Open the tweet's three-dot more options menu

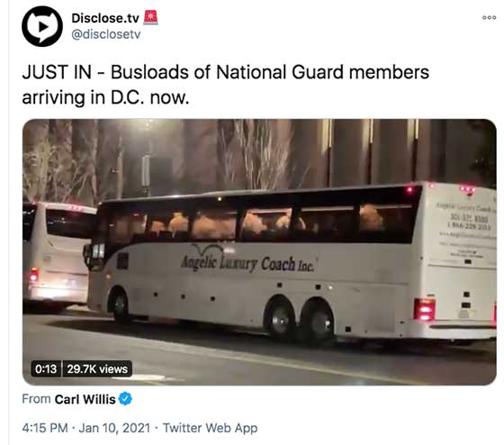pyautogui.click(x=490, y=18)
